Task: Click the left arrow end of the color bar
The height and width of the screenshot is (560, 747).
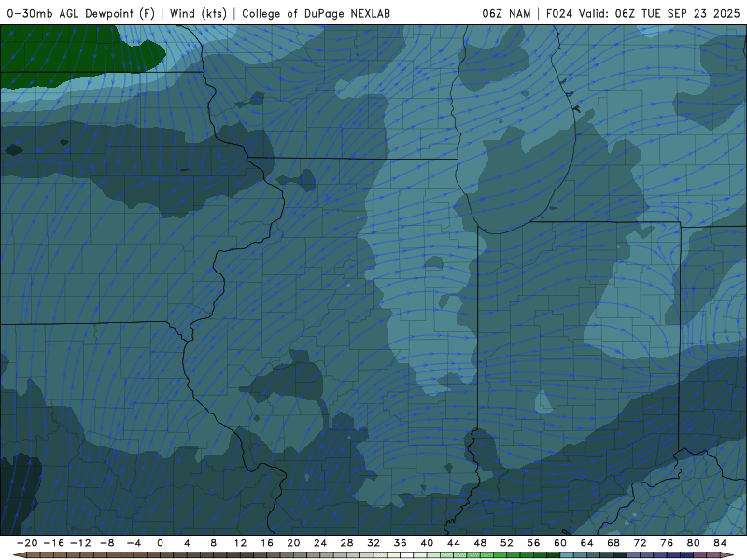Action: [x=19, y=555]
